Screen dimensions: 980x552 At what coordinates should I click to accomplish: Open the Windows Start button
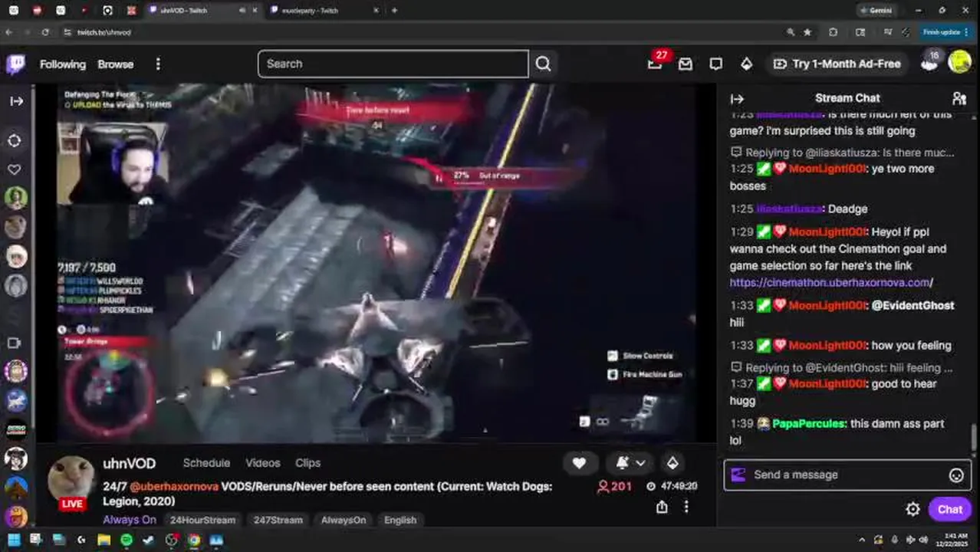tap(13, 540)
